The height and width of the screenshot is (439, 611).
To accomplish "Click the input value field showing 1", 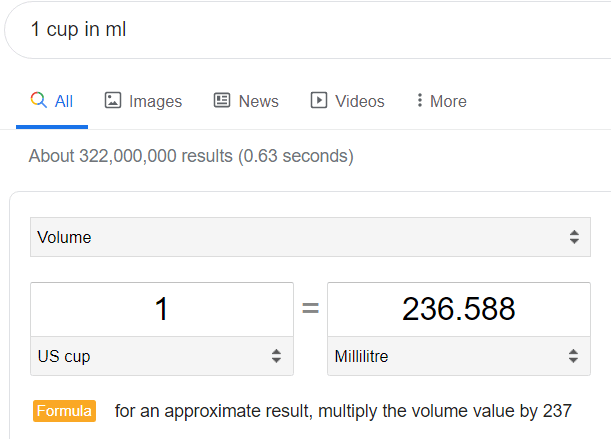I will tap(162, 309).
